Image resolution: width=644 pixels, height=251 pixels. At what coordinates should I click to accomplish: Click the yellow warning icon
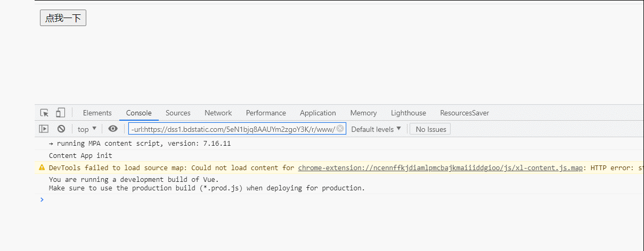click(x=42, y=168)
